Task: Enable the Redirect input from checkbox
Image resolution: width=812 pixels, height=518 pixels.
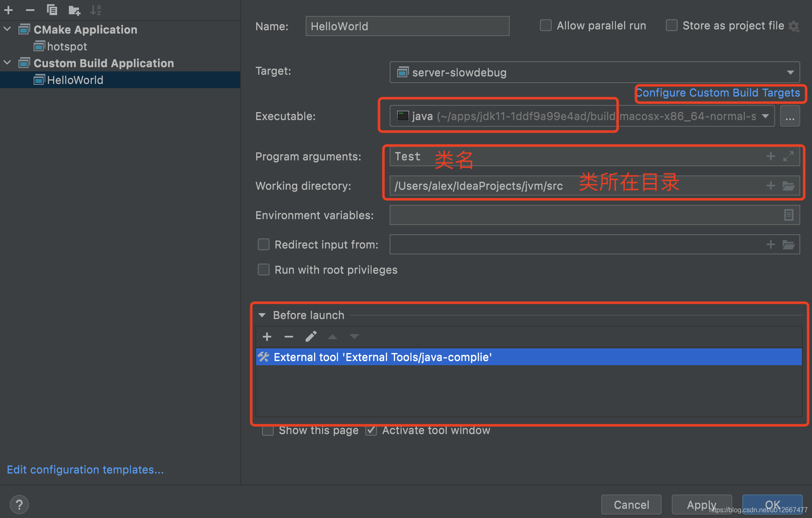Action: pos(263,244)
